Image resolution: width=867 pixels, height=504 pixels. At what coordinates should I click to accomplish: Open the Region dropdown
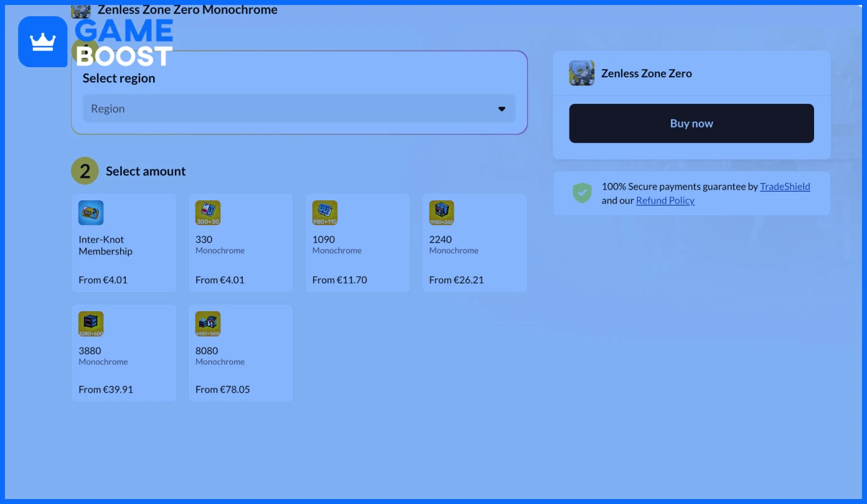299,108
